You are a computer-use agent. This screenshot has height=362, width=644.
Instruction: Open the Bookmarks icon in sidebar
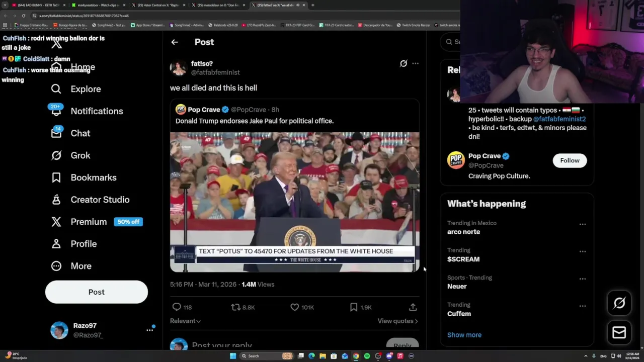(56, 177)
